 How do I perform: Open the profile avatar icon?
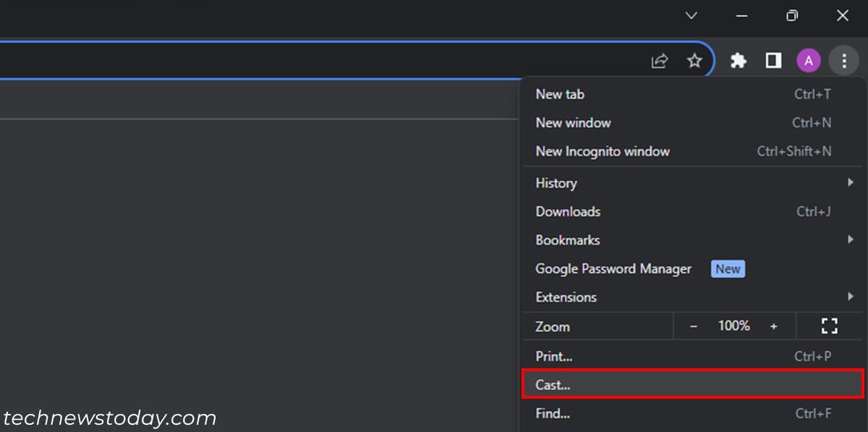[x=808, y=60]
